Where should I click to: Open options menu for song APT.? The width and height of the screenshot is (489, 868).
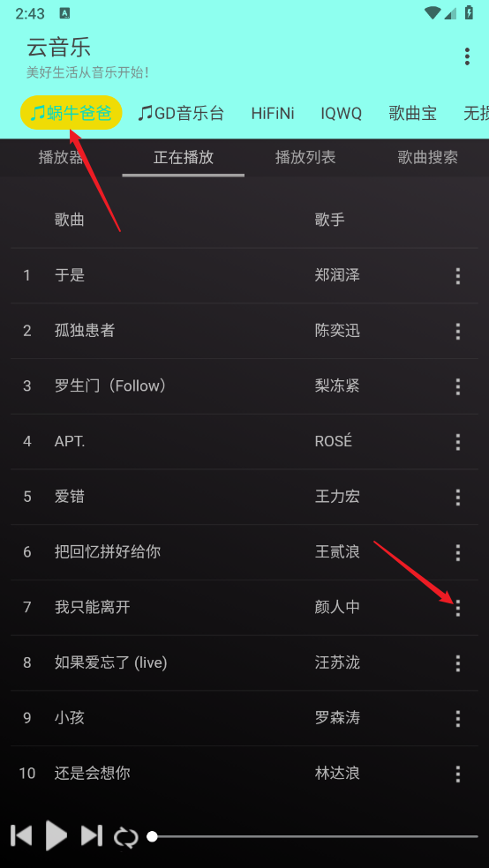(x=457, y=442)
